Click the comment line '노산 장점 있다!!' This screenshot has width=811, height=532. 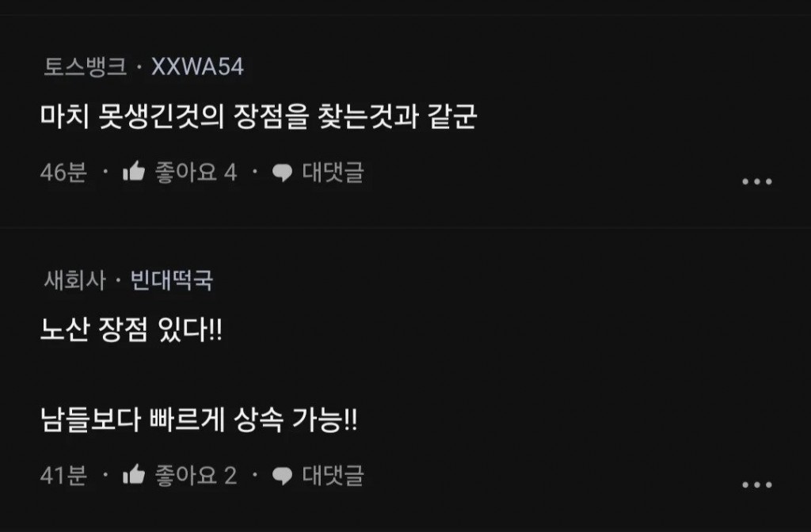point(131,329)
